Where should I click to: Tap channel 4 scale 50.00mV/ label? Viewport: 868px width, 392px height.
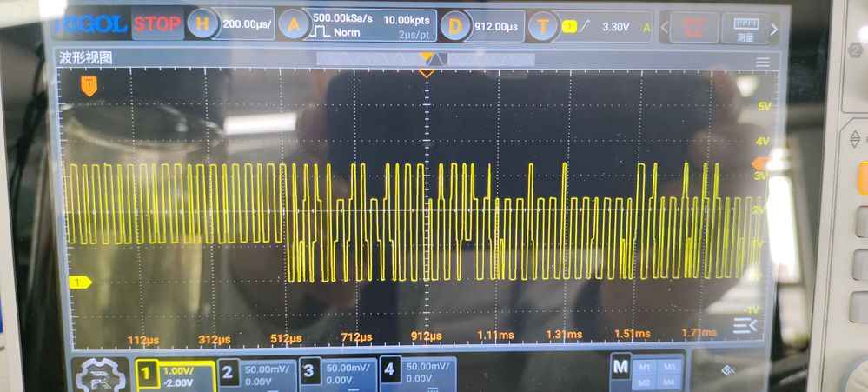pyautogui.click(x=427, y=367)
